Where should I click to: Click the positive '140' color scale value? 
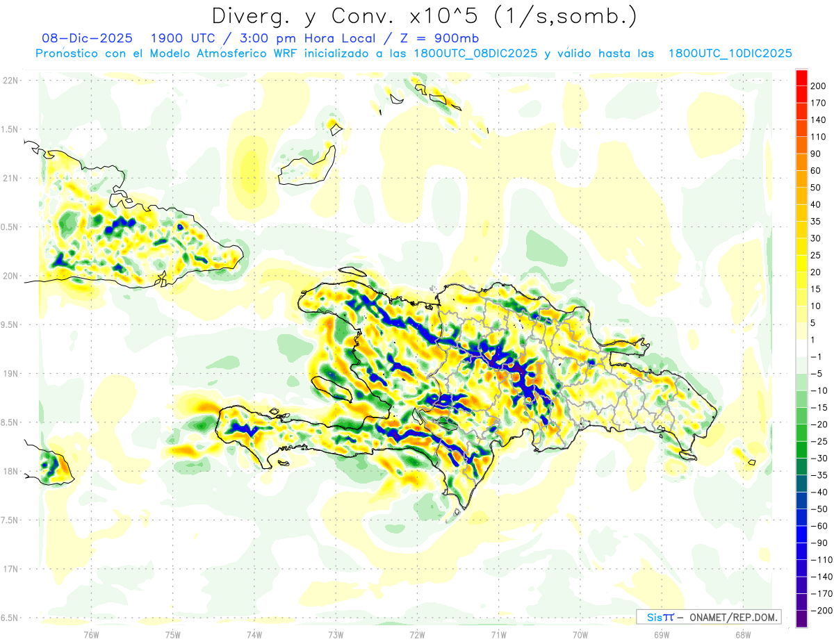818,120
